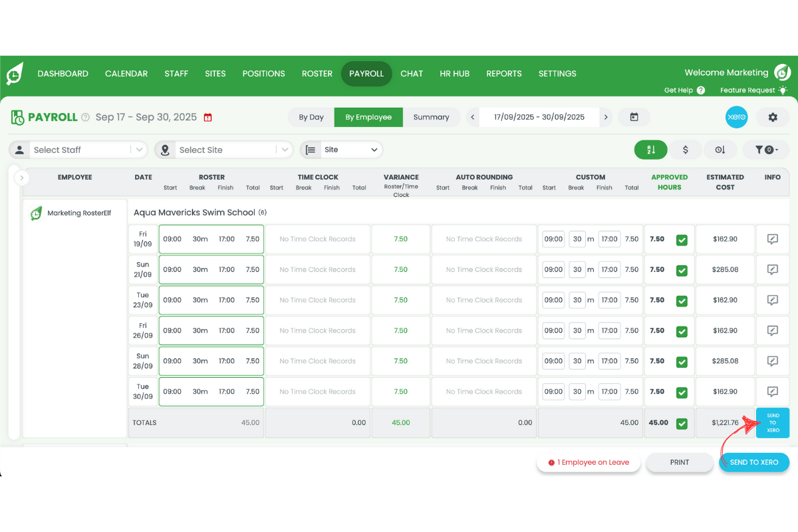Click the time clock rounding icon
Viewport: 798px width, 532px height.
[720, 150]
